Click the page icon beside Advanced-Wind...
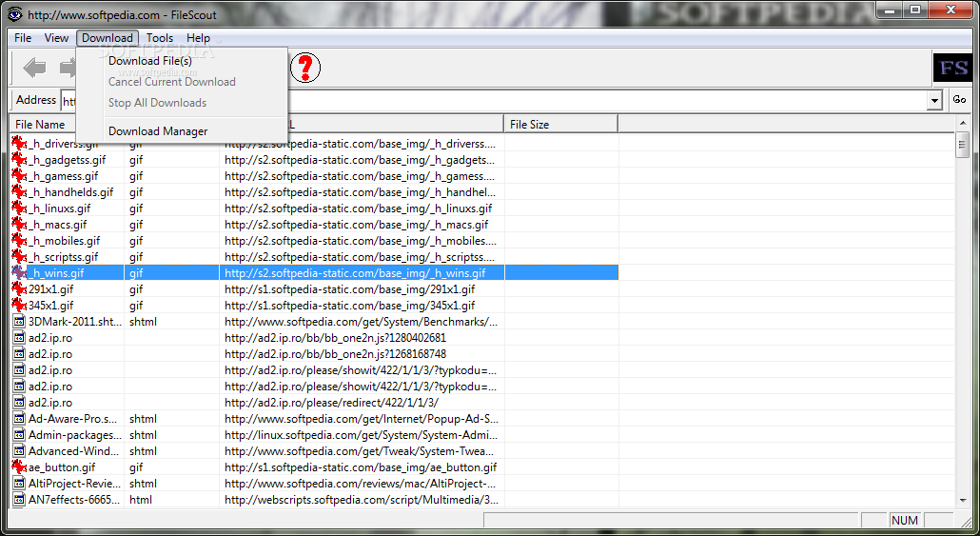 pyautogui.click(x=19, y=451)
